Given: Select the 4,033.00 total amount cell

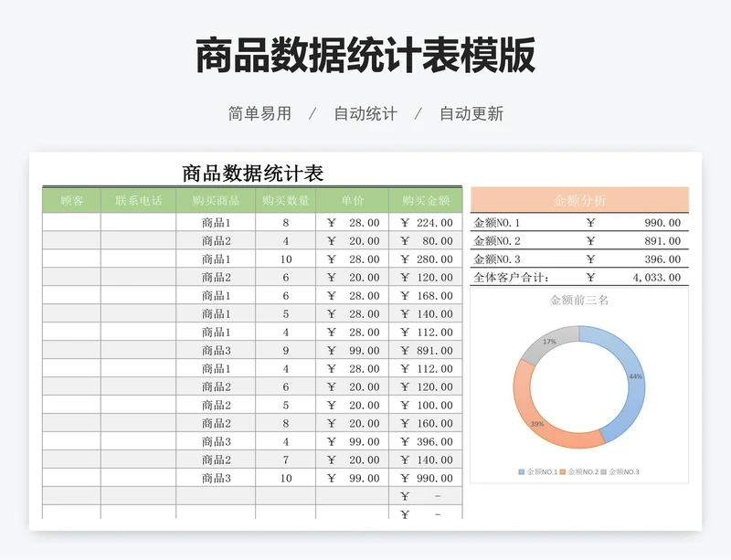Looking at the screenshot, I should (655, 278).
